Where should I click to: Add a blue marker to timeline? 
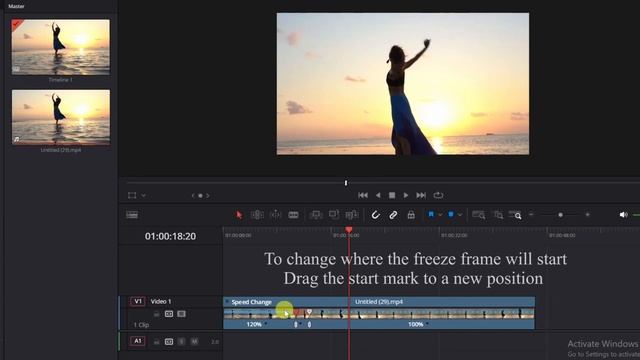tap(451, 214)
